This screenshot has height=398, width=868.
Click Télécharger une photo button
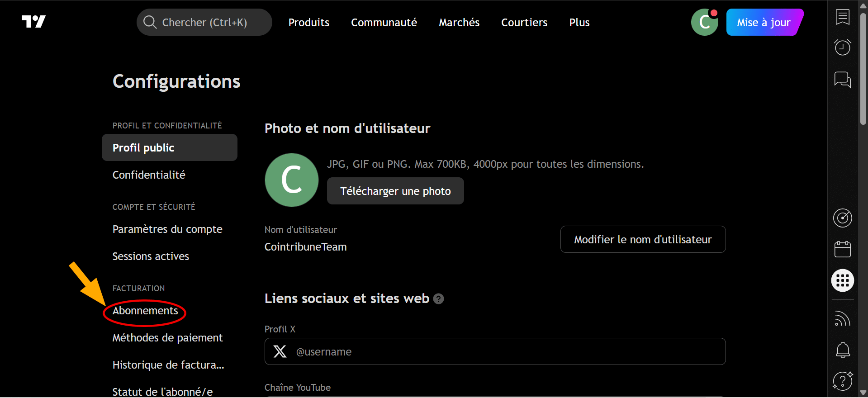(x=395, y=191)
